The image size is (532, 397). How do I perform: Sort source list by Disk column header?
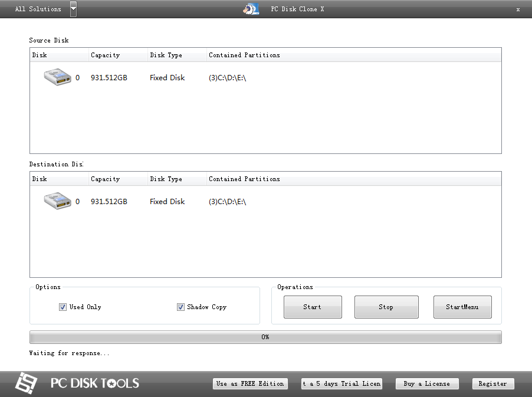pos(59,55)
